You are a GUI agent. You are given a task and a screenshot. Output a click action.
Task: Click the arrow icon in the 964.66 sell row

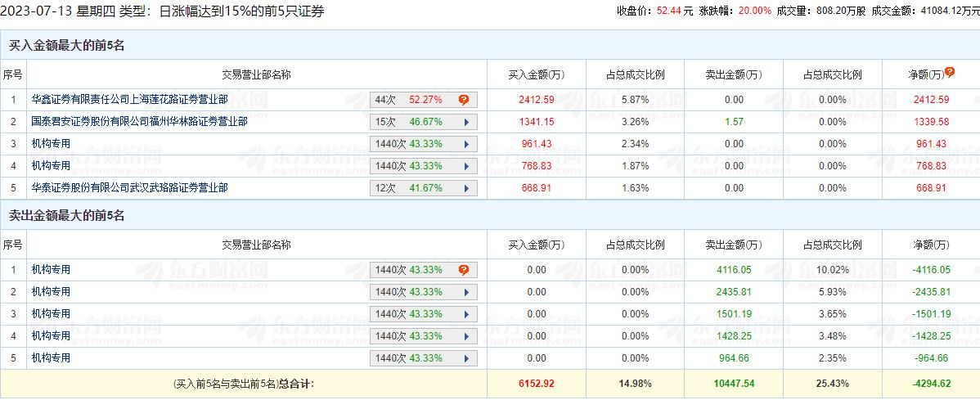pos(465,358)
